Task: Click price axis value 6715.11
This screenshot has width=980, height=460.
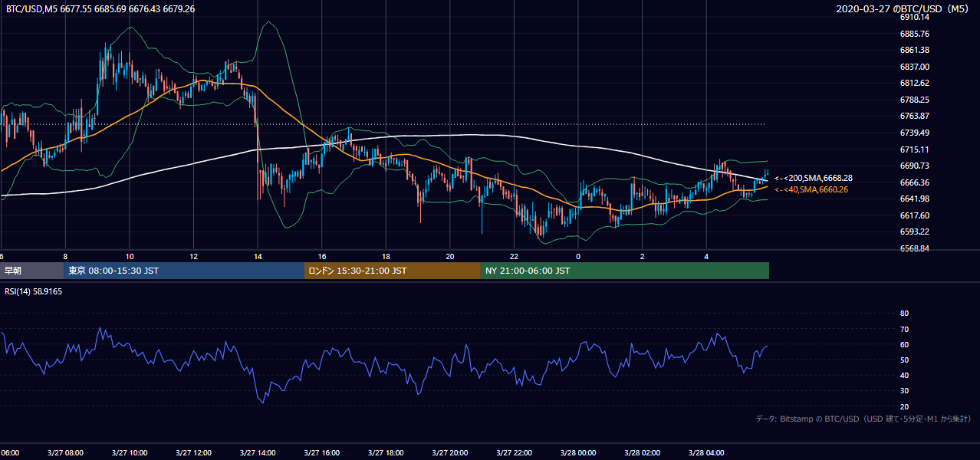Action: click(x=914, y=149)
